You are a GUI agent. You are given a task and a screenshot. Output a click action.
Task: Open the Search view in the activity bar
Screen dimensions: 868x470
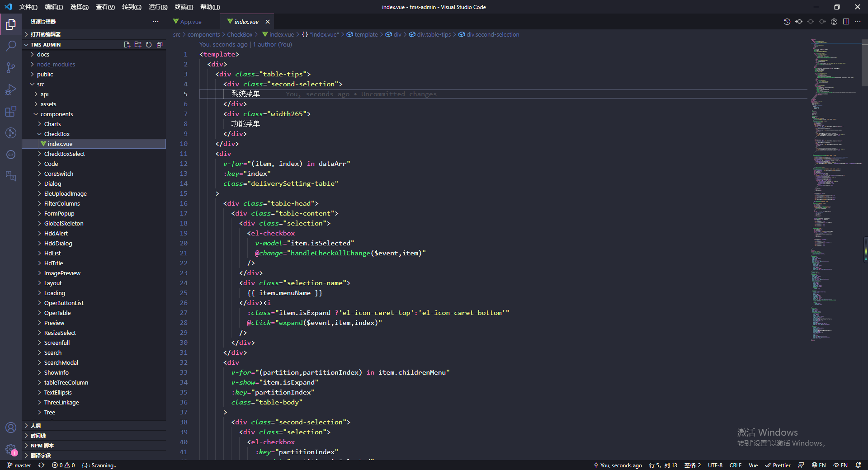pos(11,46)
